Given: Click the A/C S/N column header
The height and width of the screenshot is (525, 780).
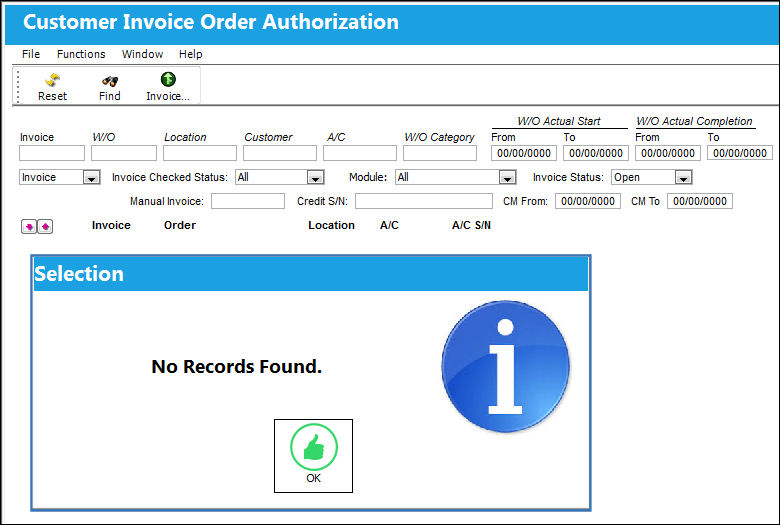Looking at the screenshot, I should [x=471, y=225].
